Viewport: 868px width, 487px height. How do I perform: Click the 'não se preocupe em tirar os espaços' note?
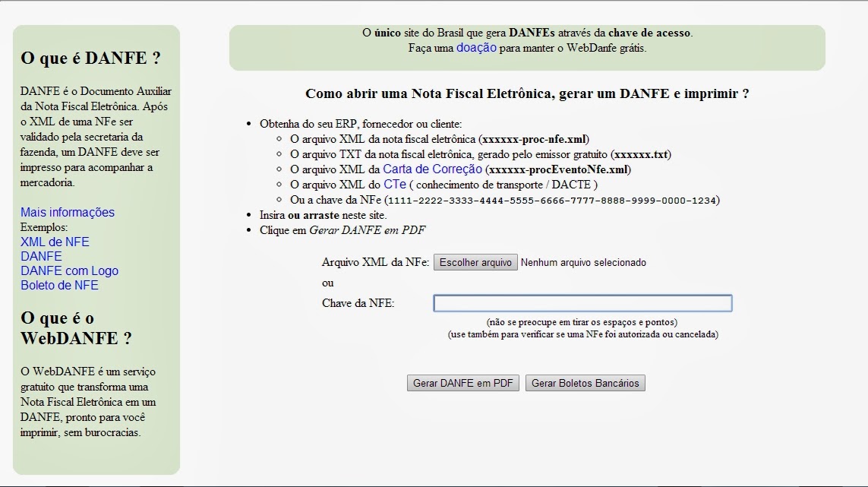[582, 322]
